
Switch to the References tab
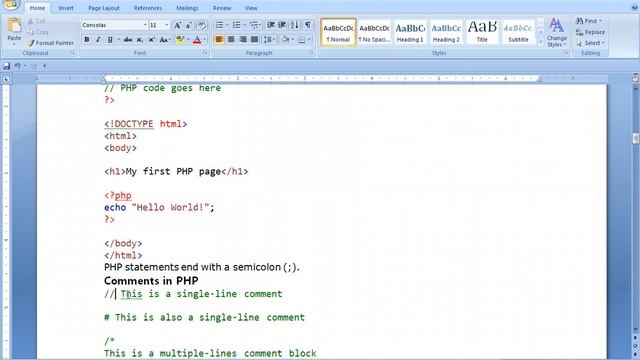pyautogui.click(x=148, y=8)
